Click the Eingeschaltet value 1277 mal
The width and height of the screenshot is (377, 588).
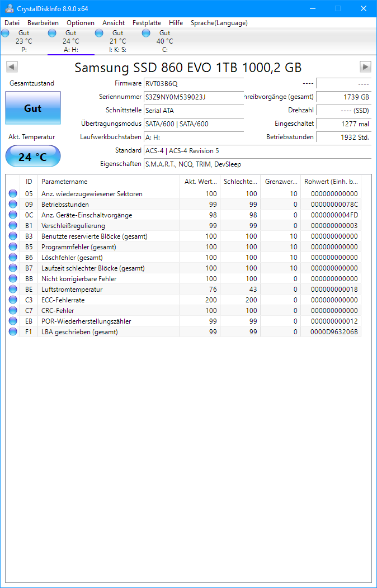tap(343, 124)
